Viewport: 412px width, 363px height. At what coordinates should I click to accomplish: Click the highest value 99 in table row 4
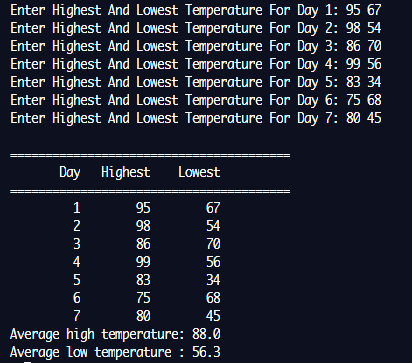pyautogui.click(x=143, y=262)
